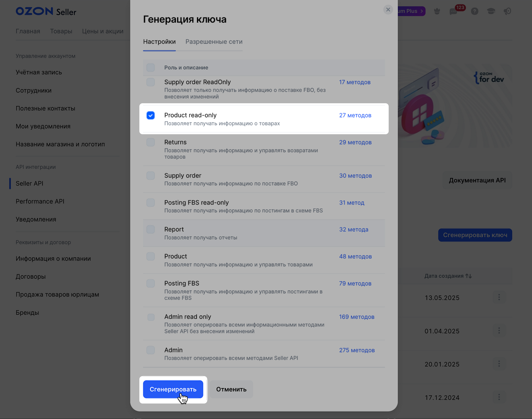This screenshot has width=532, height=419.
Task: Open the help question mark icon
Action: coord(475,11)
